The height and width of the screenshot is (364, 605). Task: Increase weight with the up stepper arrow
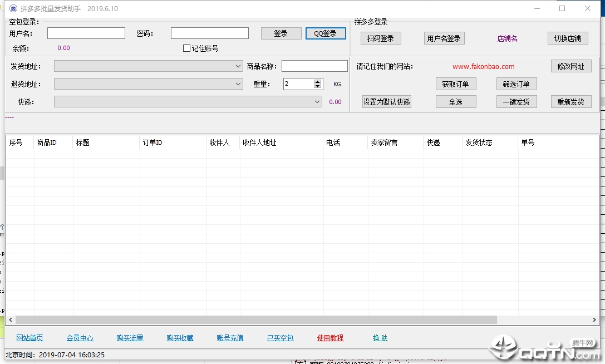[318, 81]
